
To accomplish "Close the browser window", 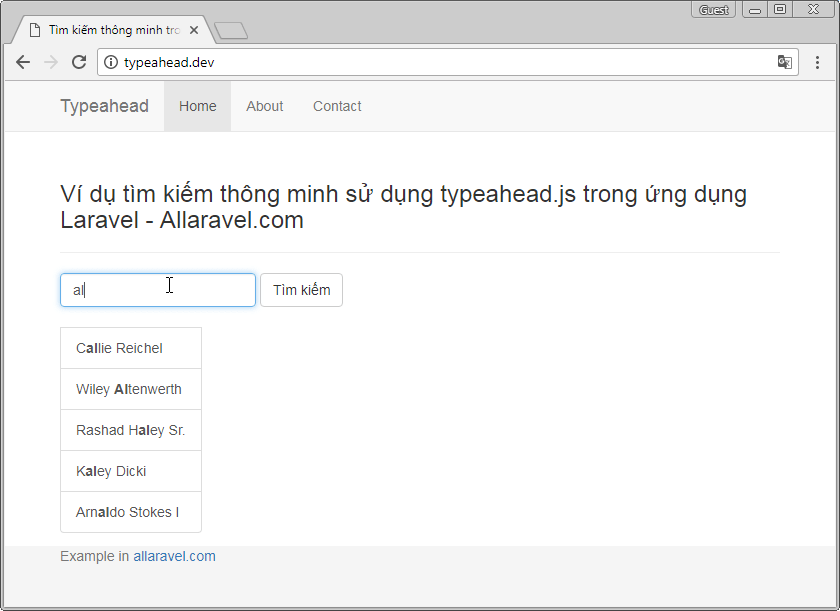I will click(x=813, y=10).
